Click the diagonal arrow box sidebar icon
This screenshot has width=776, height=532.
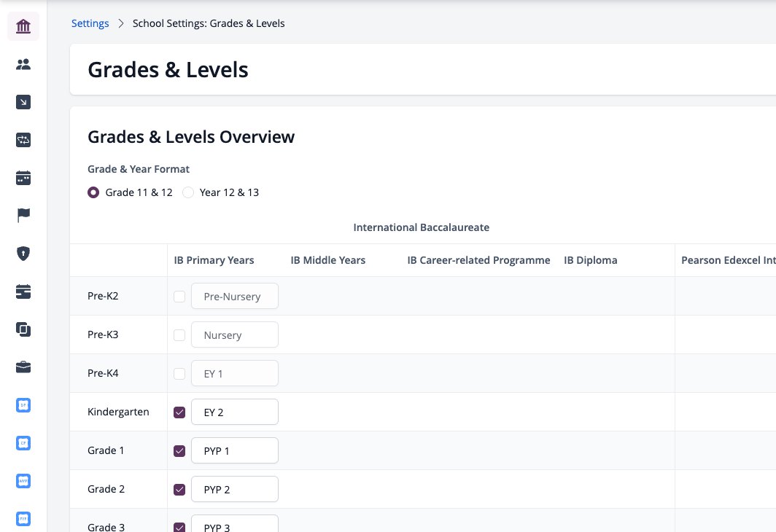coord(23,102)
